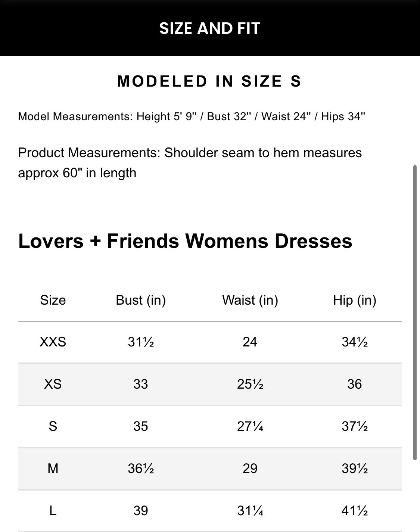Click the M hip value 39½
Screen dimensions: 420x532
pos(355,468)
